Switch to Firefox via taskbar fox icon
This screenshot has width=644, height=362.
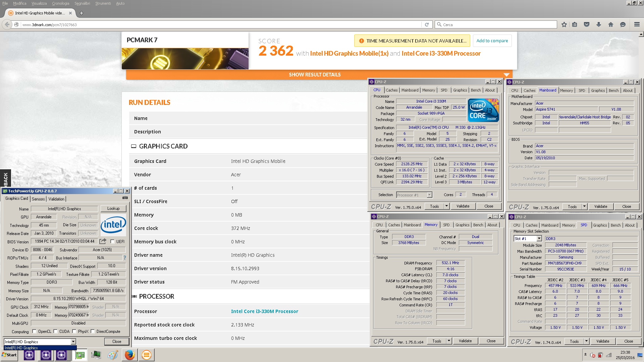[x=130, y=355]
